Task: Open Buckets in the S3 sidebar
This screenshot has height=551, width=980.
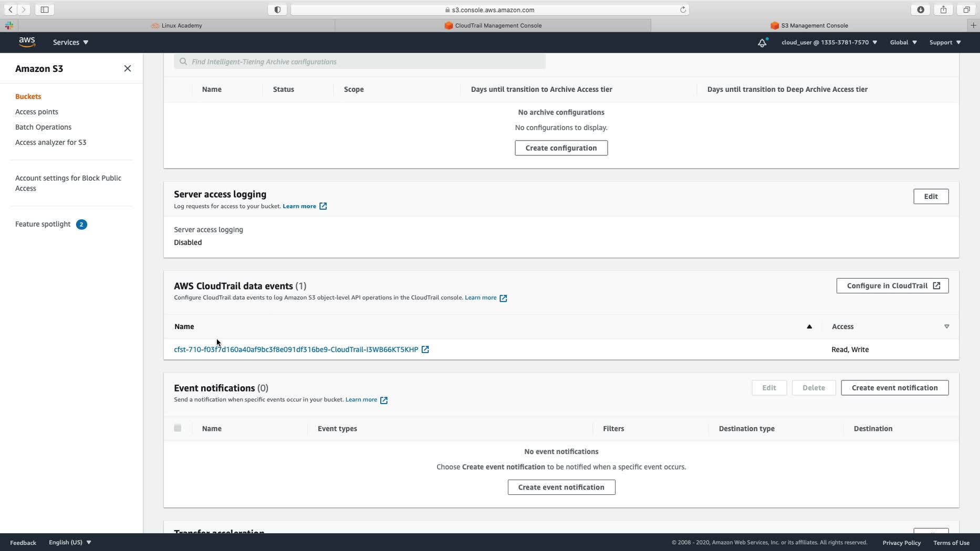Action: click(x=28, y=97)
